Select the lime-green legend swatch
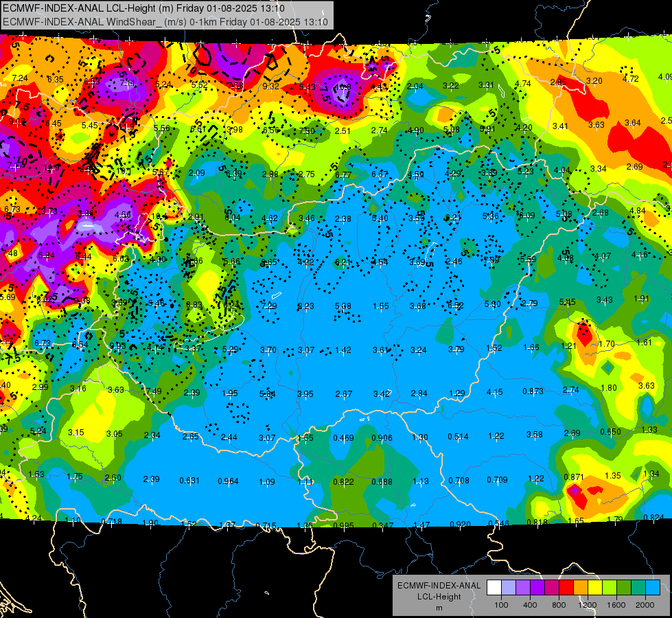The image size is (672, 618). coord(610,588)
